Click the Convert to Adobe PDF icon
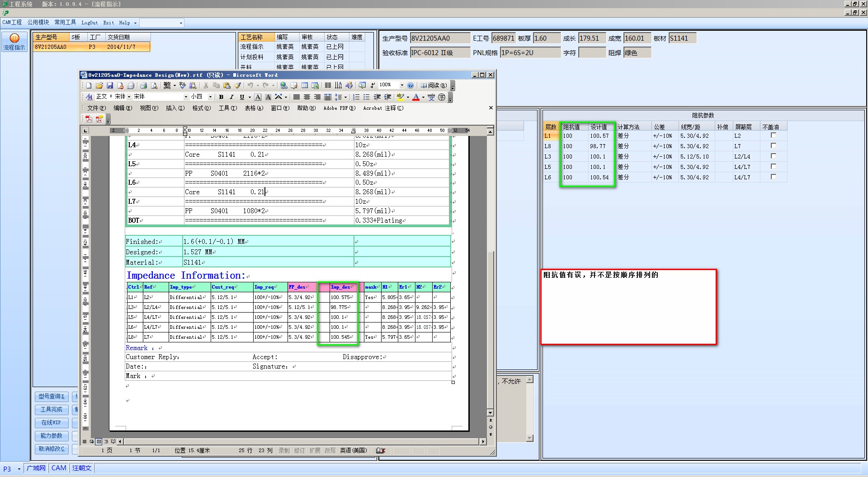 (89, 119)
